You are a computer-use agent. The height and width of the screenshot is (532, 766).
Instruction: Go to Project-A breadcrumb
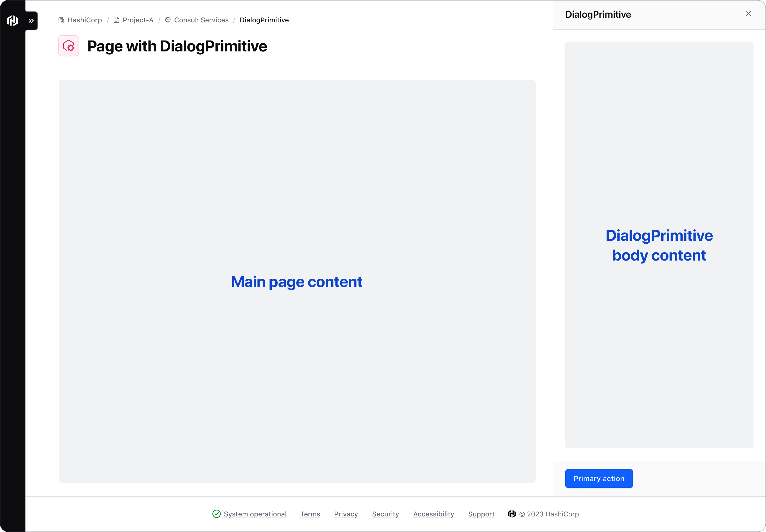coord(138,20)
